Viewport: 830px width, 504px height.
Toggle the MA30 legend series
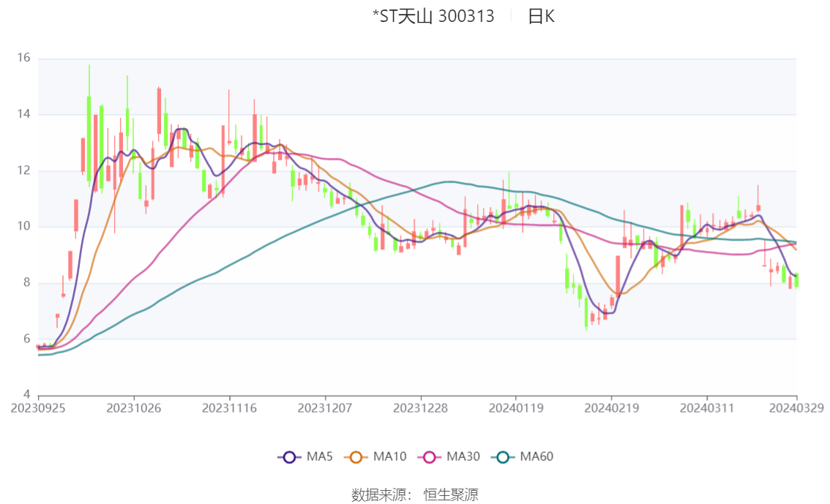click(x=449, y=457)
